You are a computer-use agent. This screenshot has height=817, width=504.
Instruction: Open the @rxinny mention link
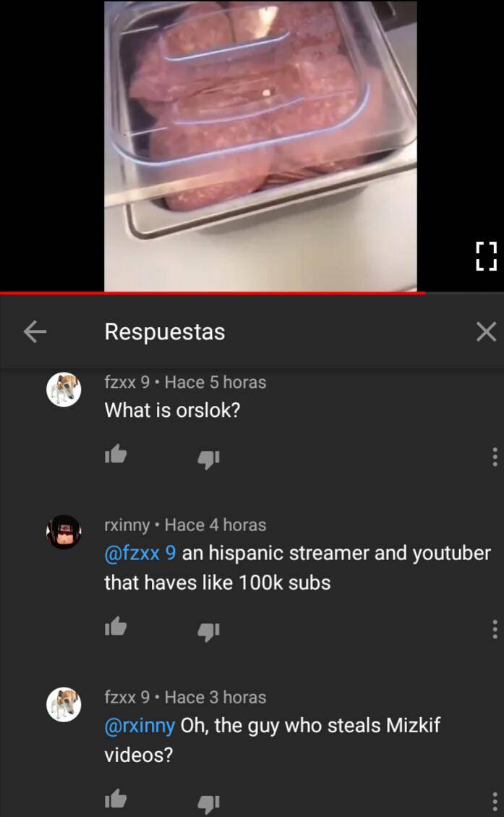(x=140, y=725)
